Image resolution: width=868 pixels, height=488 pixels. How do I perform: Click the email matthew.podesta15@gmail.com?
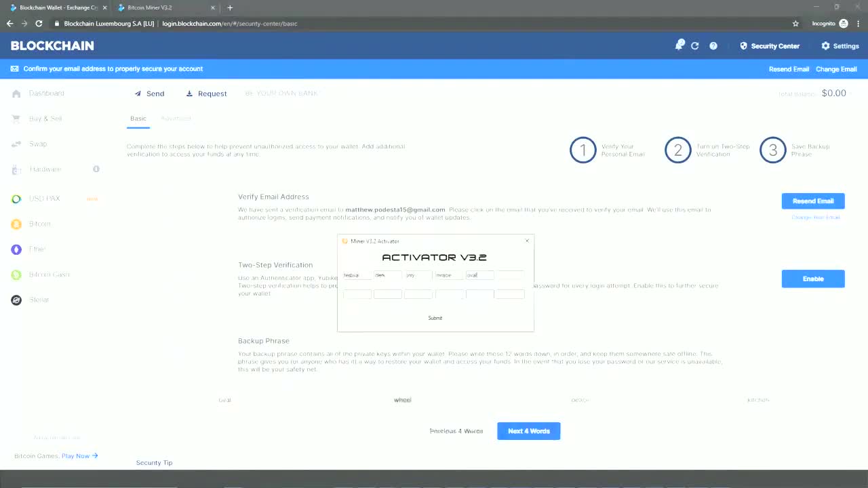(395, 209)
